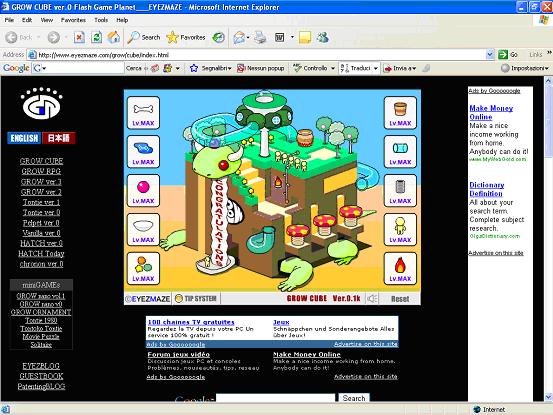
Task: Select the bone item panel
Action: coord(143,113)
